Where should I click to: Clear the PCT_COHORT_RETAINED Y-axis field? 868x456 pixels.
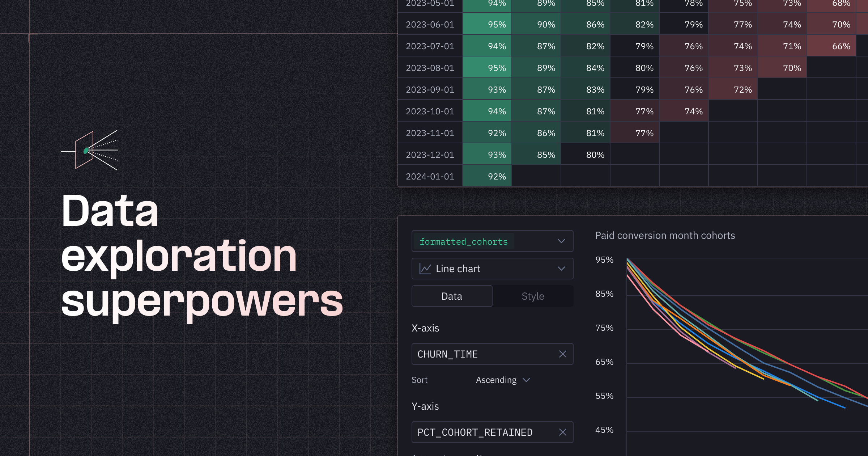point(562,432)
